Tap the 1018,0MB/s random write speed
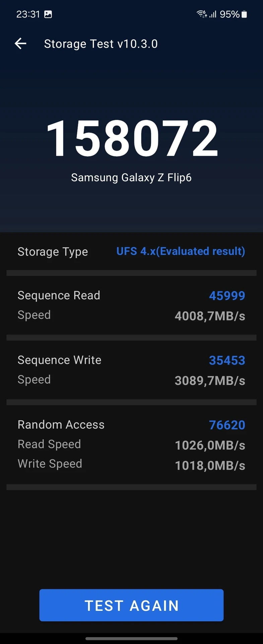Screen dimensions: 263x644 210,466
